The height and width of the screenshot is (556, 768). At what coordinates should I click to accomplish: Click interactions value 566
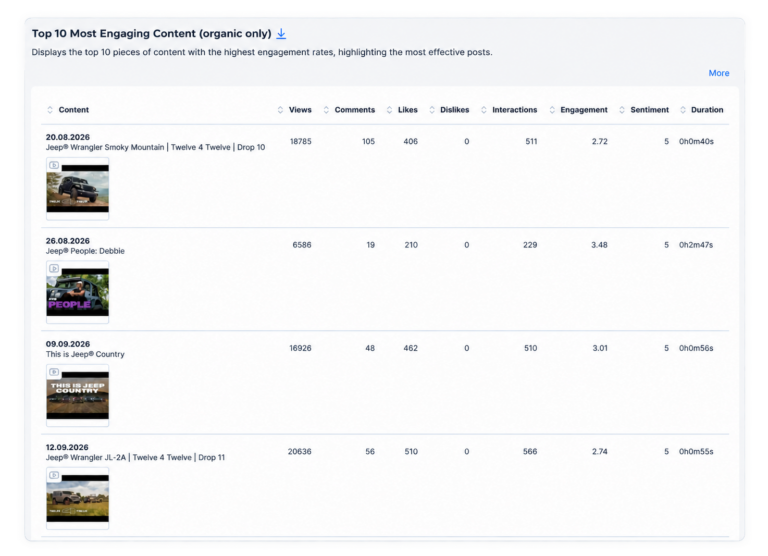(530, 452)
